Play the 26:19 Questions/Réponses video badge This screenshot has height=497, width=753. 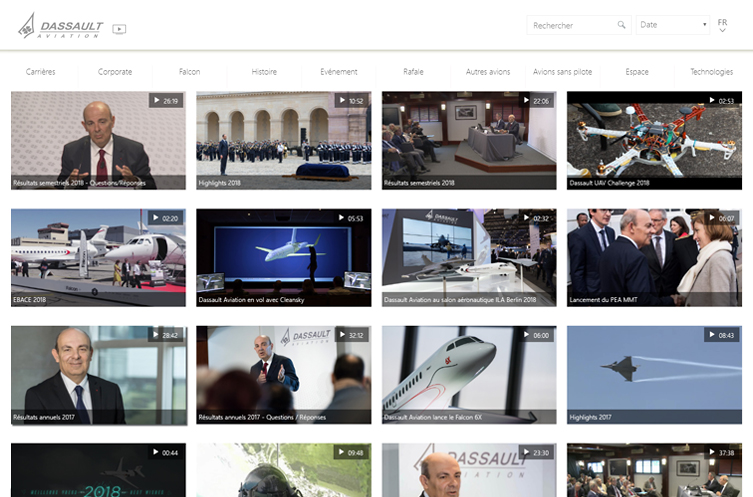click(166, 101)
